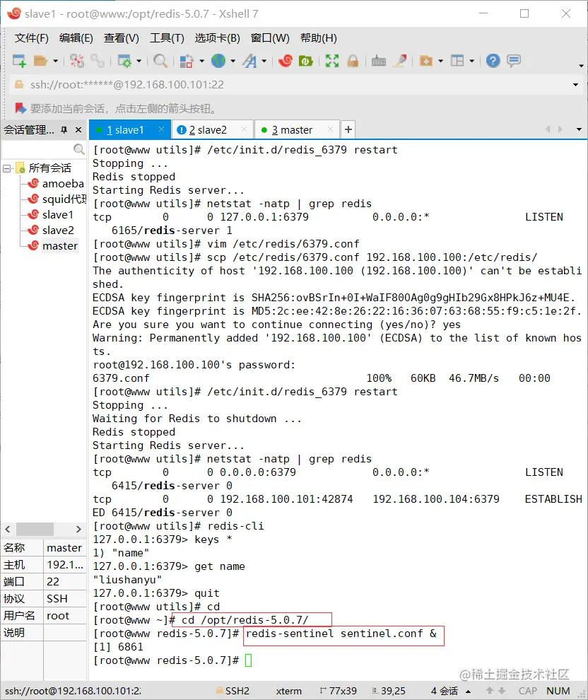Click the layout panes toolbar icon
The width and height of the screenshot is (588, 700).
[457, 61]
